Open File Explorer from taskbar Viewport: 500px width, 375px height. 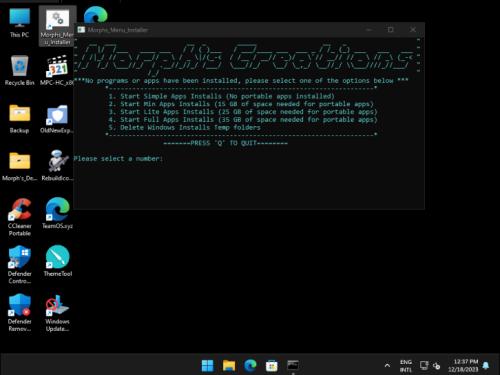coord(229,365)
